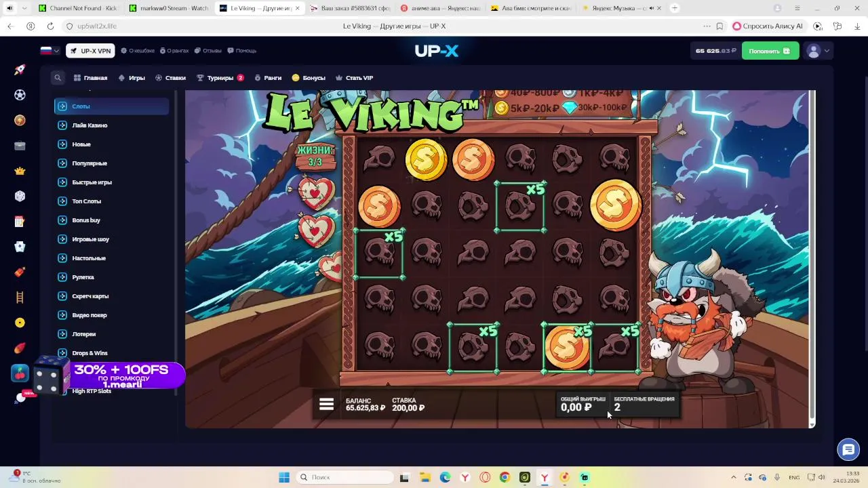Open the Бонусы menu item
Screen dimensions: 868x488
point(309,78)
